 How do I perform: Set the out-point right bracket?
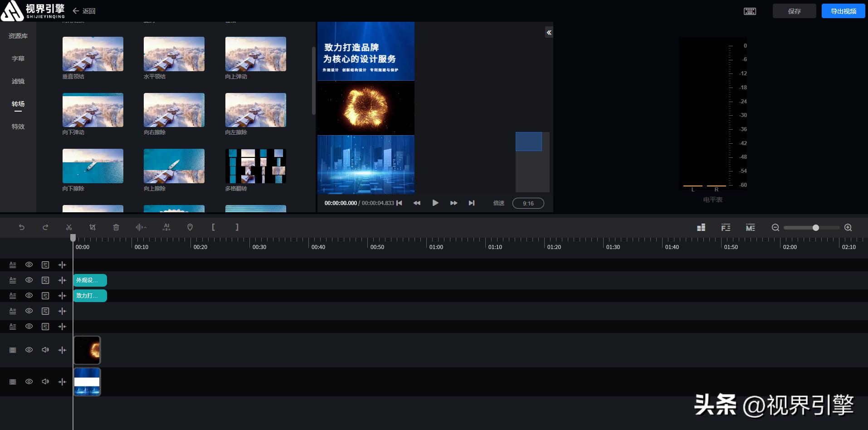(237, 227)
